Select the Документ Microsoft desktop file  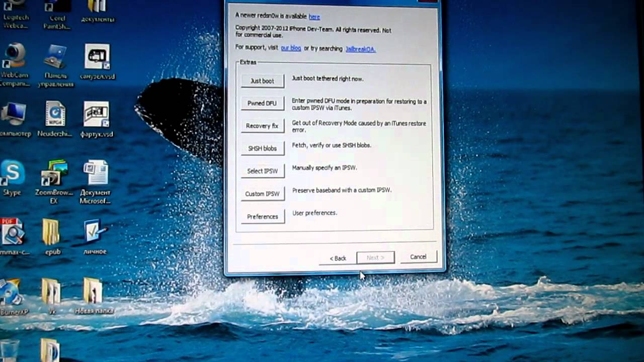[95, 182]
